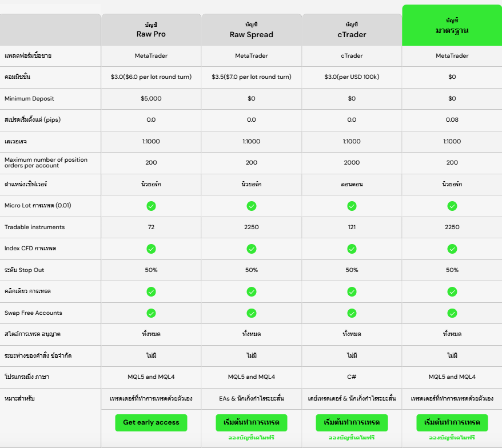
Task: Click the Swap Free checkmark in มาตรฐาน column
Action: [x=452, y=313]
